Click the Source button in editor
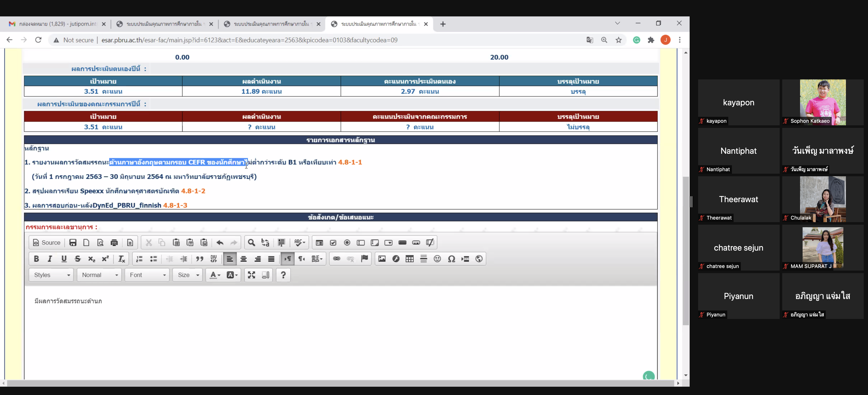 coord(46,243)
